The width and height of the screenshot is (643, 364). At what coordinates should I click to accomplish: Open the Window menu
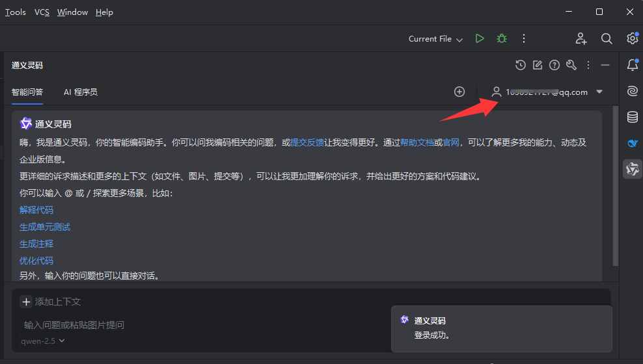point(73,12)
